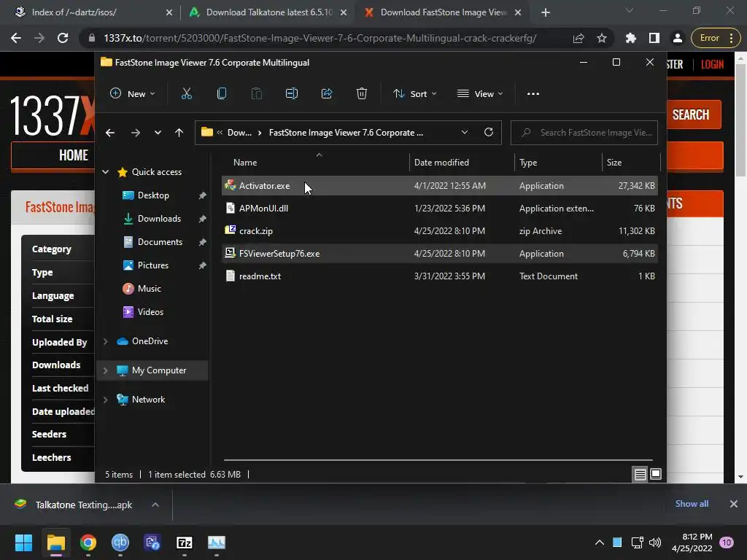
Task: Expand the OneDrive tree node
Action: coord(105,341)
